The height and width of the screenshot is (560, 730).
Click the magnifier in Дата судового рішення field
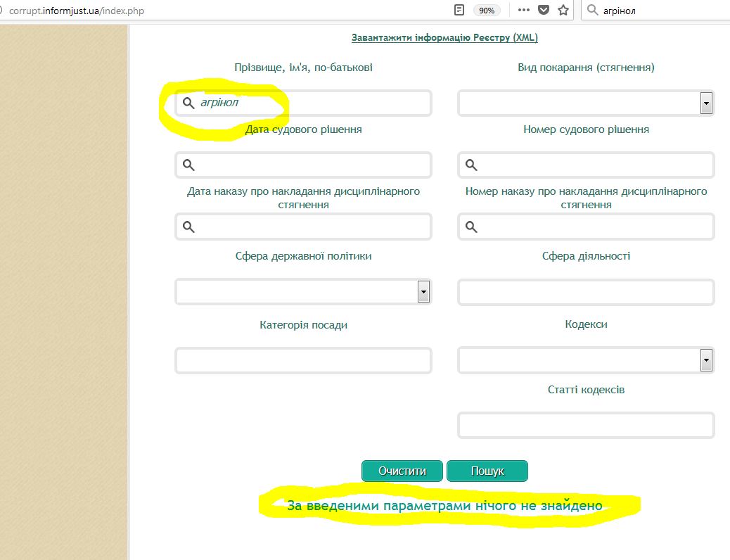point(188,165)
